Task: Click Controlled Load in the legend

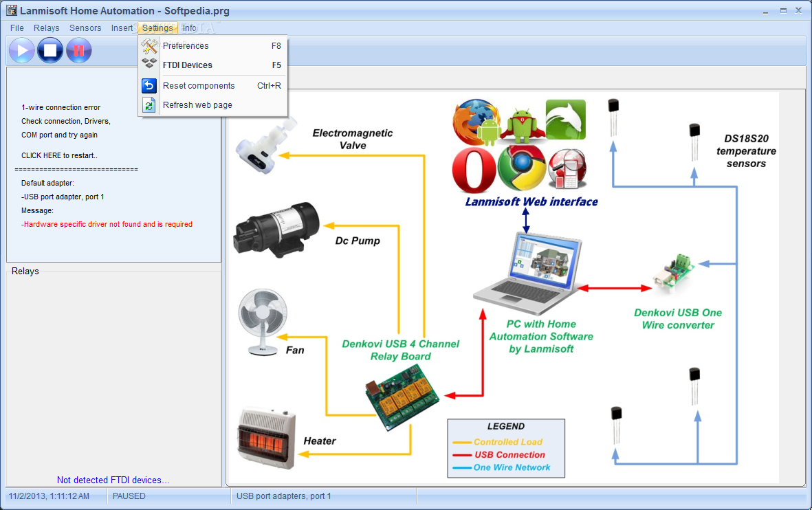Action: point(508,442)
